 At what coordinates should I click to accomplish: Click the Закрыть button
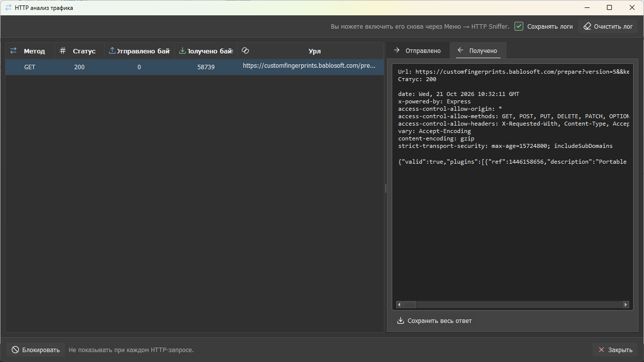pyautogui.click(x=615, y=350)
